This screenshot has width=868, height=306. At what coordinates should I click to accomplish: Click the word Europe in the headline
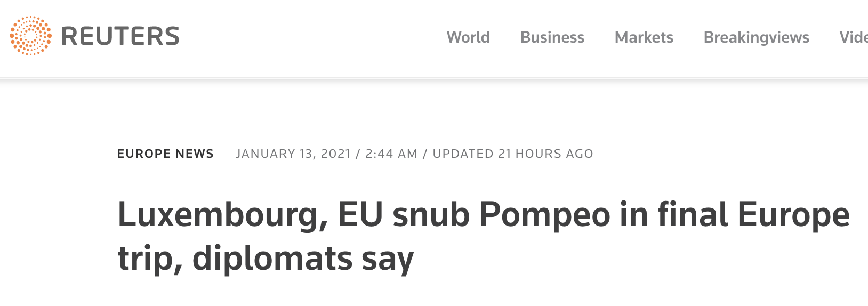click(x=793, y=215)
